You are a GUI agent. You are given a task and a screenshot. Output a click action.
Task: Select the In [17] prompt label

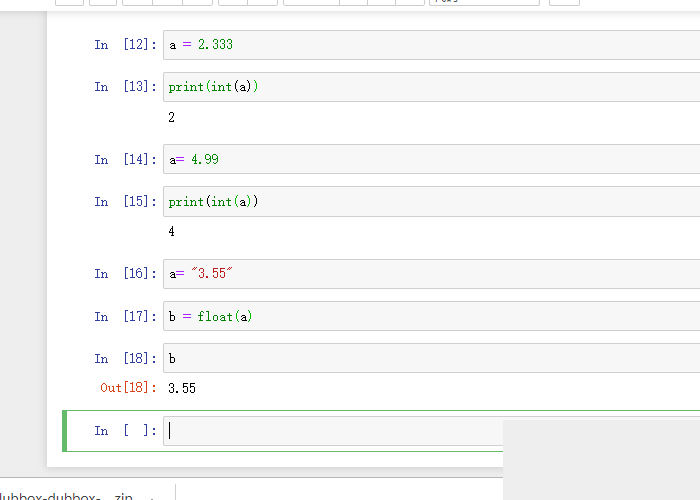click(125, 317)
